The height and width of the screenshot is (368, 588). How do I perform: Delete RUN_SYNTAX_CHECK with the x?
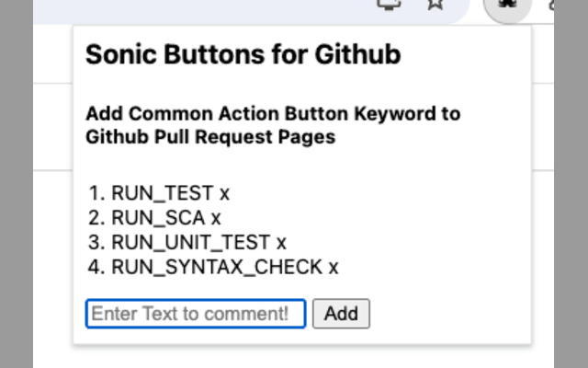[334, 268]
